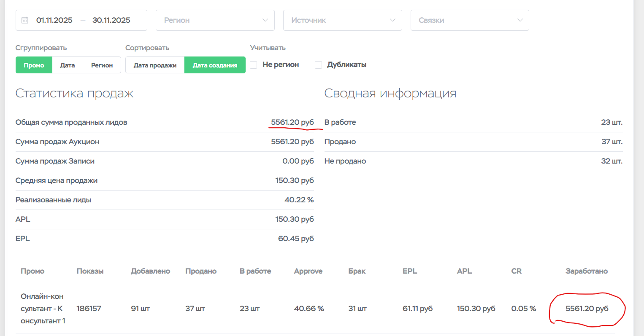This screenshot has height=336, width=644.
Task: Select the 40.66 % approve value
Action: click(309, 309)
